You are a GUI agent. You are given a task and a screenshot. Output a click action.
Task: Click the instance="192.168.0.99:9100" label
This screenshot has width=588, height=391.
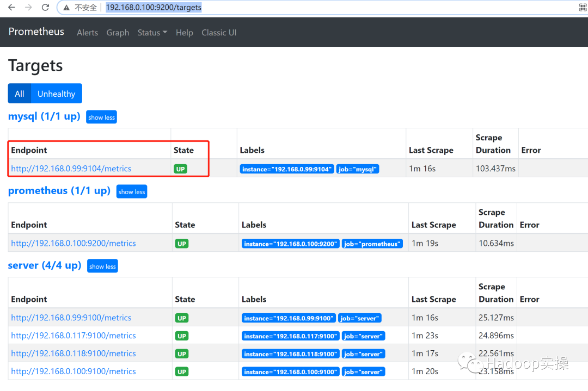pyautogui.click(x=289, y=318)
